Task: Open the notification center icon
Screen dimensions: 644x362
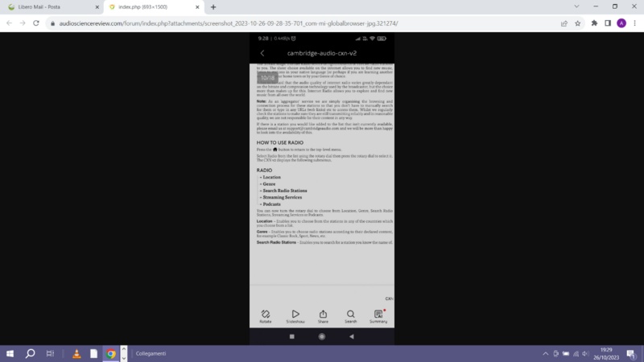Action: tap(631, 353)
